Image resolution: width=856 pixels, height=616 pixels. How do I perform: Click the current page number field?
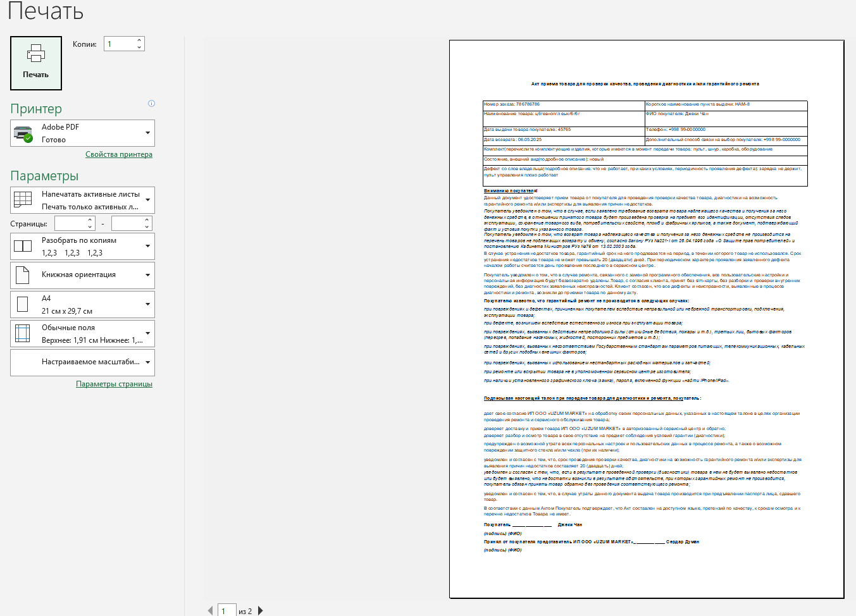coord(227,611)
